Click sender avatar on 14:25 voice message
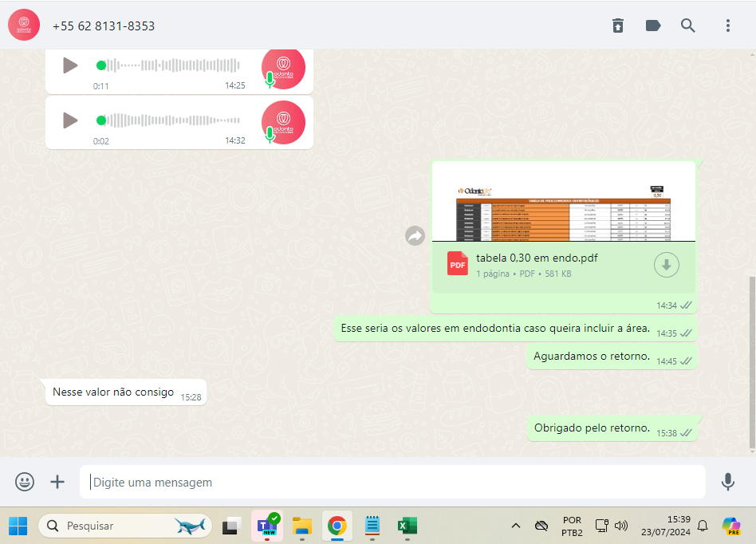This screenshot has height=544, width=756. point(284,69)
